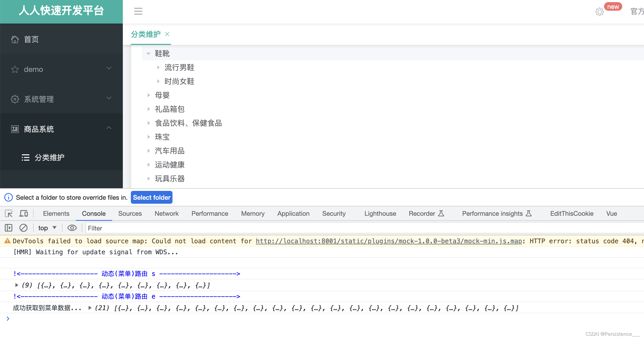Switch to the Sources tab
The width and height of the screenshot is (644, 339).
tap(130, 213)
